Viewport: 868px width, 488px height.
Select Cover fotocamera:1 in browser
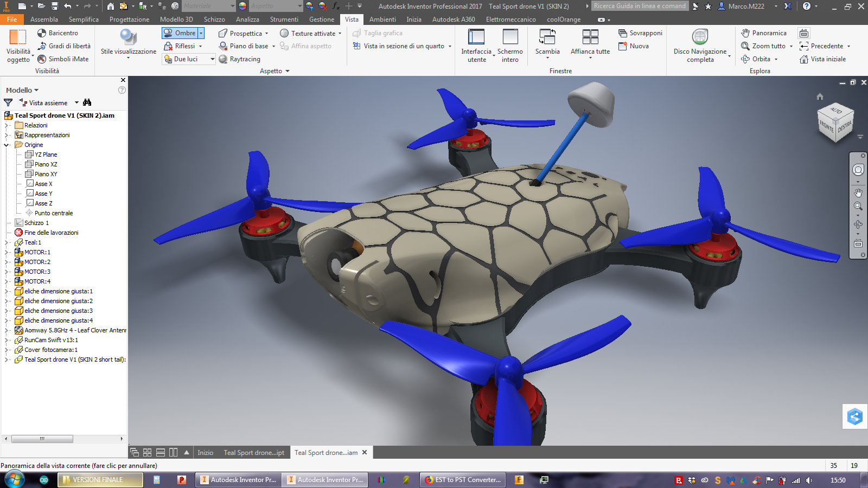tap(51, 350)
